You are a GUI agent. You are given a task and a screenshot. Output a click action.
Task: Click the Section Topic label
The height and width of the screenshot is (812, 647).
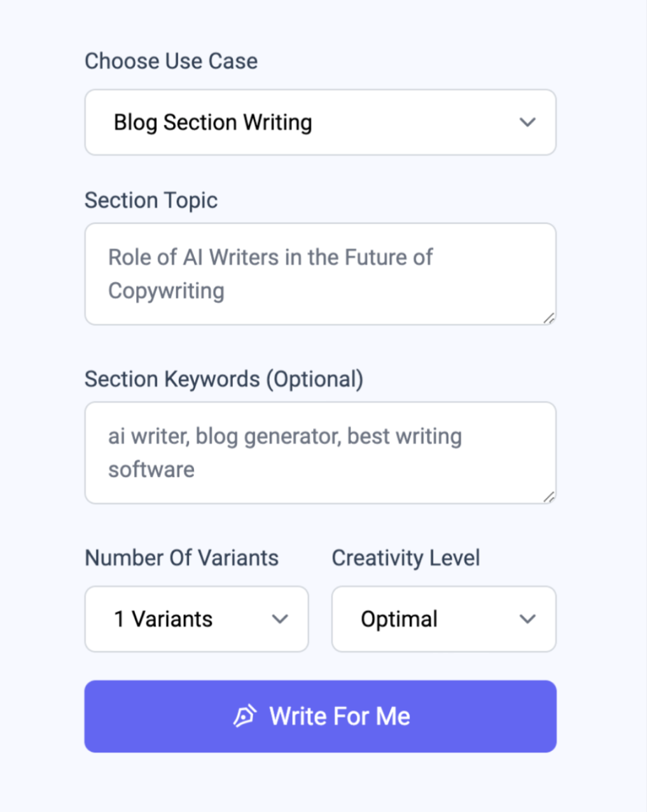coord(151,200)
